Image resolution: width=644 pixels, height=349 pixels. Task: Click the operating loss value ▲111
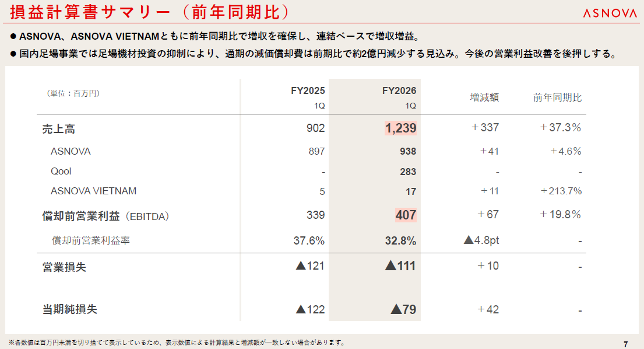[400, 266]
